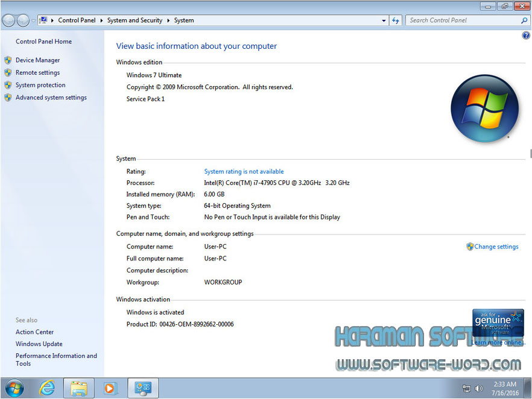Viewport: 532px width, 399px height.
Task: Click the shield icon beside Remote settings
Action: point(8,72)
